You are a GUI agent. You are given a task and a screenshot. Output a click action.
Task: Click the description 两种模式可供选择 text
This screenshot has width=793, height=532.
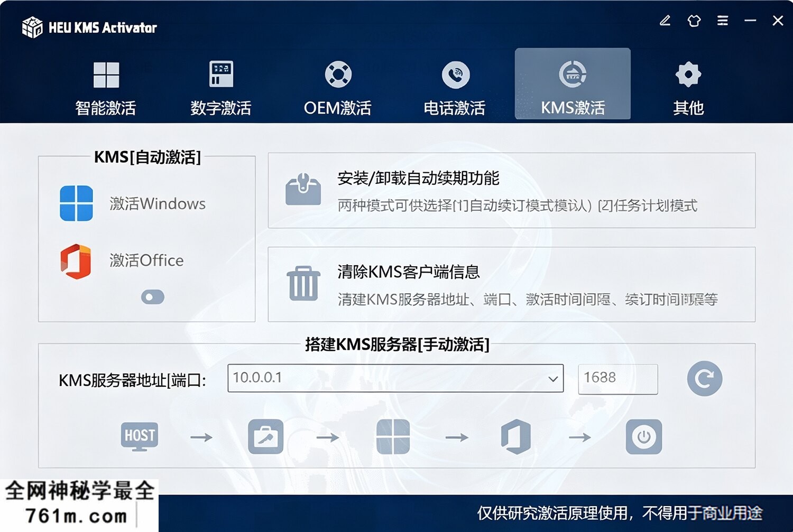518,206
